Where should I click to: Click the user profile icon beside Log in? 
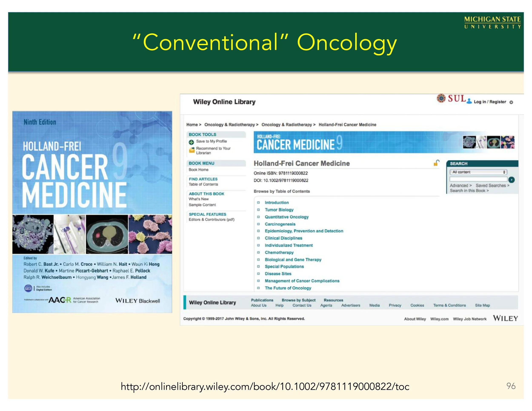pos(469,101)
